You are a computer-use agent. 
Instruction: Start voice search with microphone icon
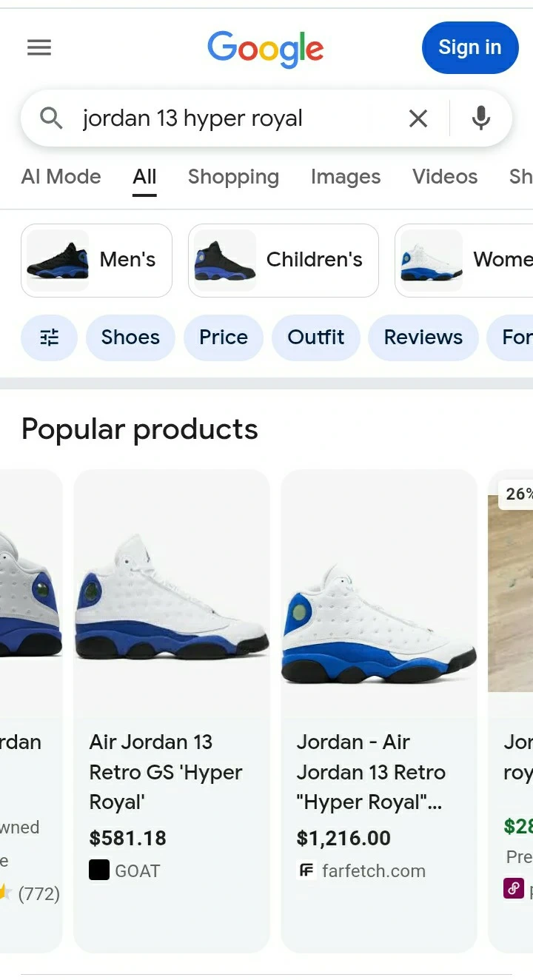[481, 118]
